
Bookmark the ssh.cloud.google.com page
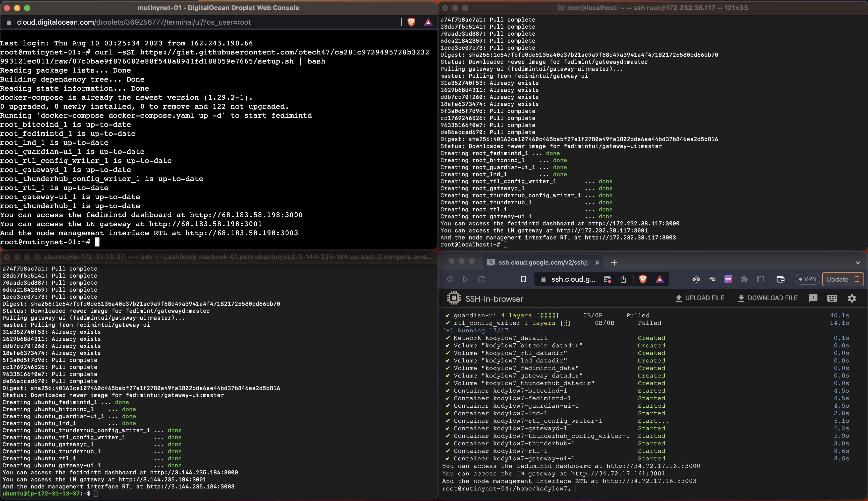click(523, 279)
